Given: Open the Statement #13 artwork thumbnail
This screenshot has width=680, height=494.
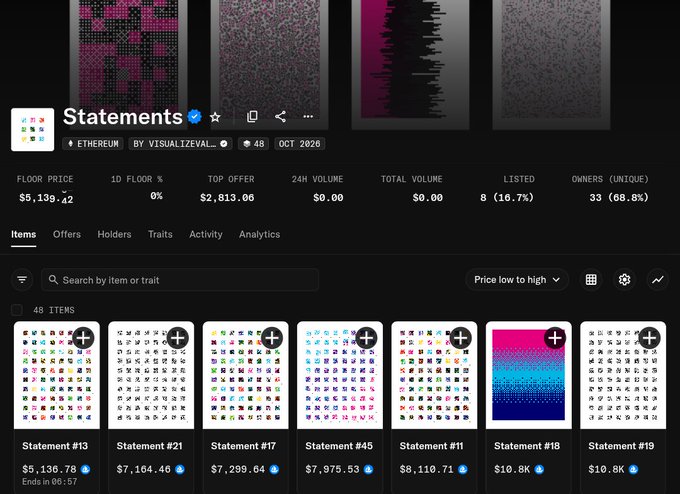Looking at the screenshot, I should pyautogui.click(x=57, y=375).
